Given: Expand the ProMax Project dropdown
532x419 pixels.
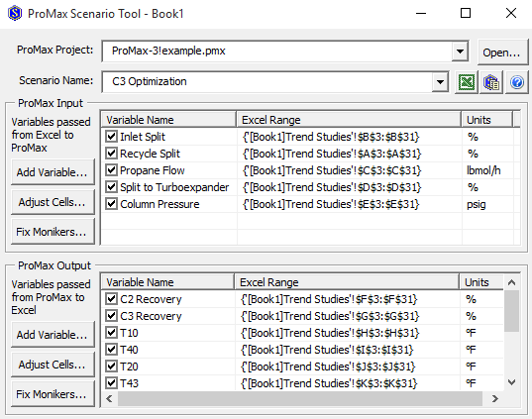Looking at the screenshot, I should pos(460,52).
